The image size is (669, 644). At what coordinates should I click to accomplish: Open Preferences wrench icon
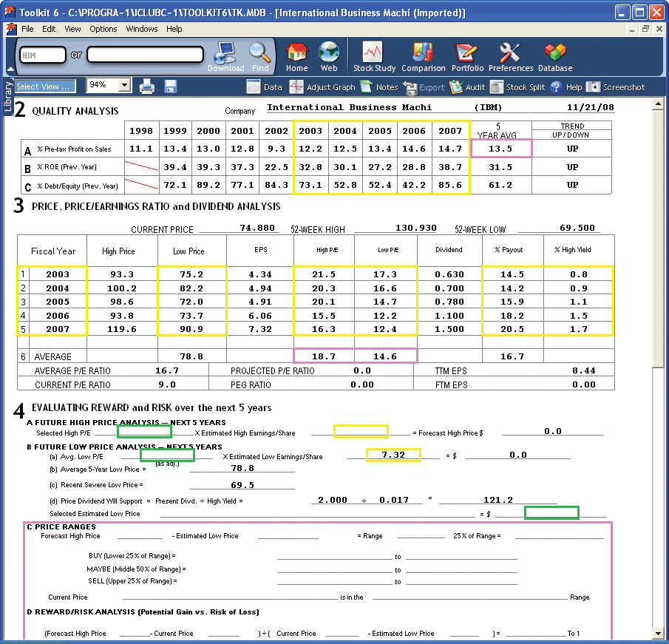(x=510, y=55)
